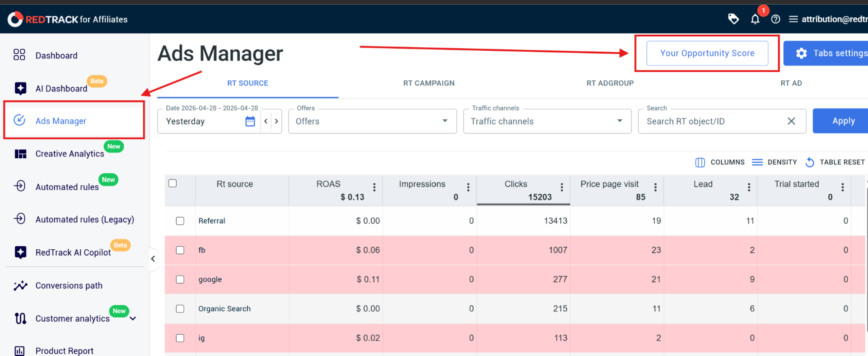This screenshot has width=868, height=356.
Task: Open Trial started column options menu
Action: (843, 187)
